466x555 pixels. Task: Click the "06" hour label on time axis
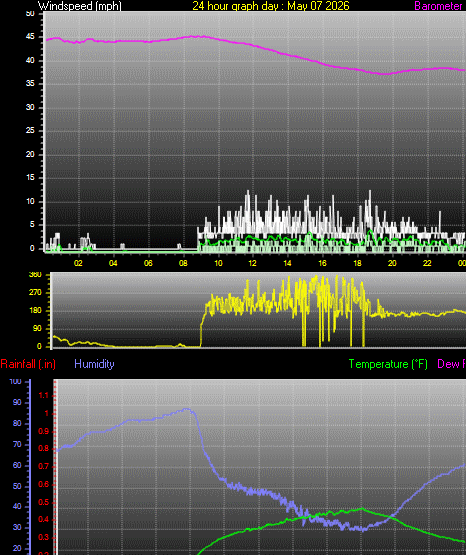(x=148, y=263)
